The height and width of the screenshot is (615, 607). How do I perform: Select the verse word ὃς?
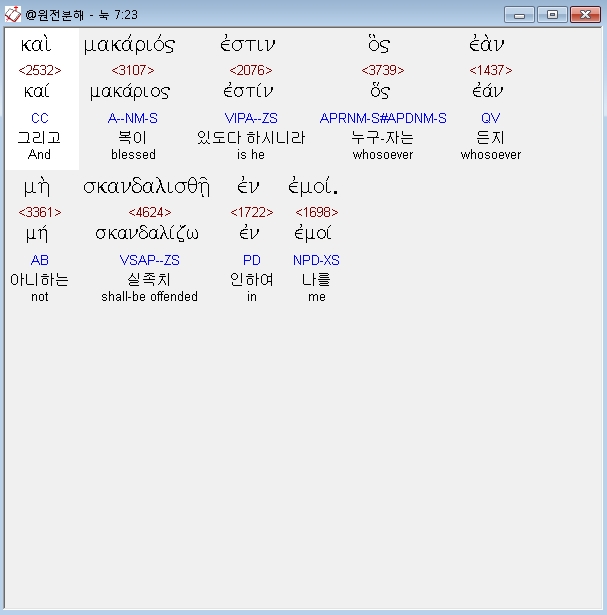pyautogui.click(x=379, y=44)
